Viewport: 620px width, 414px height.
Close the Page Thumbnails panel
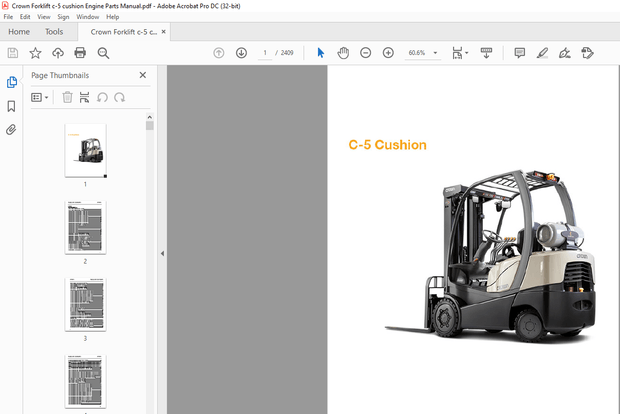coord(143,75)
